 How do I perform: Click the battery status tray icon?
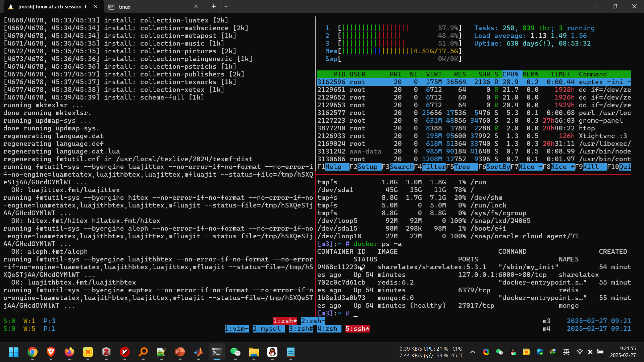point(600,352)
